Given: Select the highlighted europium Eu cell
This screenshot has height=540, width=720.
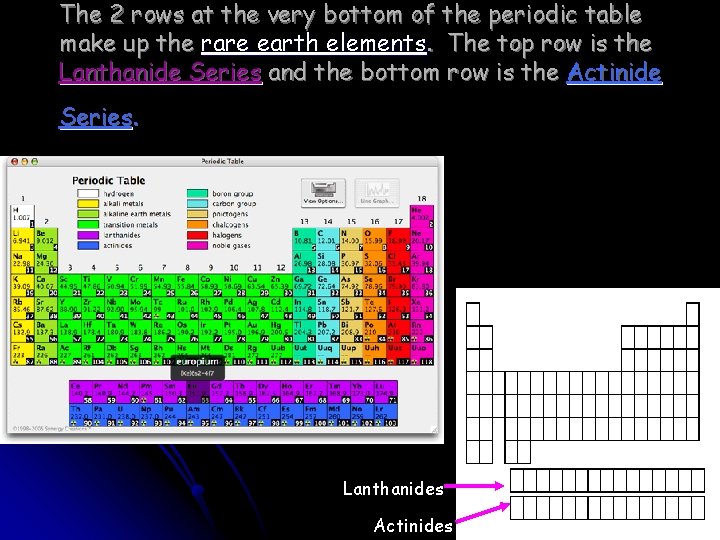Looking at the screenshot, I should [198, 392].
